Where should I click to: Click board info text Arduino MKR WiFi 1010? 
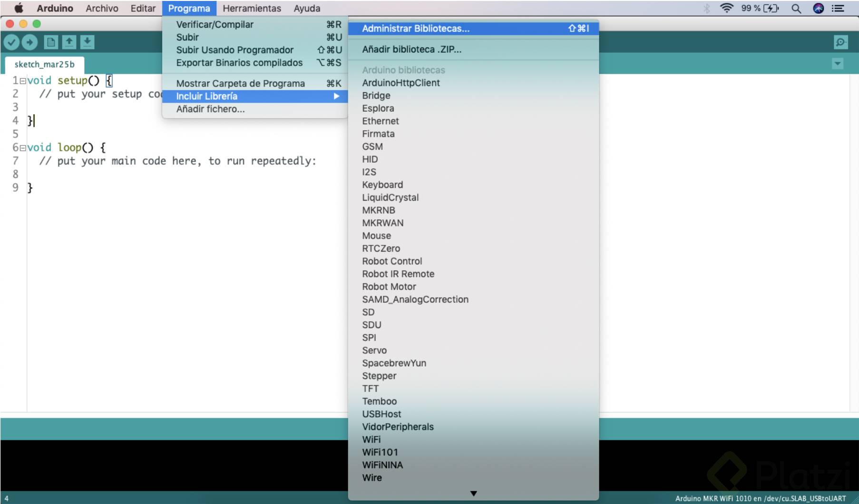click(761, 498)
